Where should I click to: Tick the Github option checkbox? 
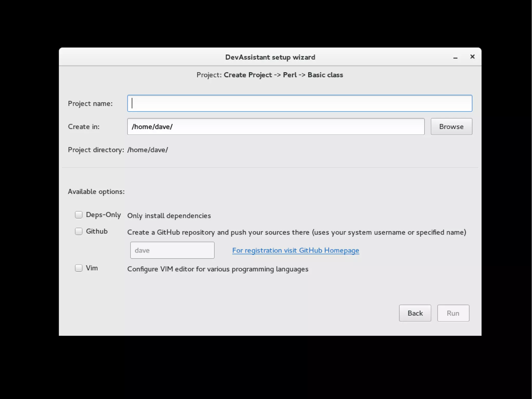coord(79,231)
